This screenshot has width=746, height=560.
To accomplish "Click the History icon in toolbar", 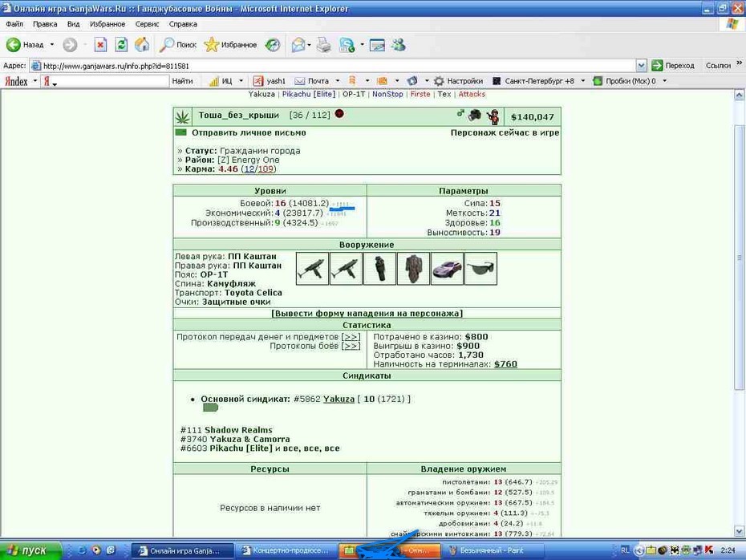I will pos(273,45).
